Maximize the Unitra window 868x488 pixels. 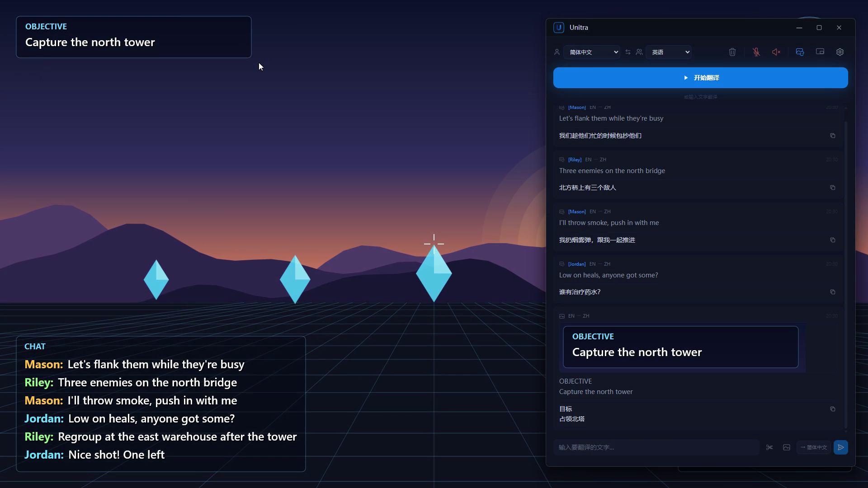coord(819,28)
